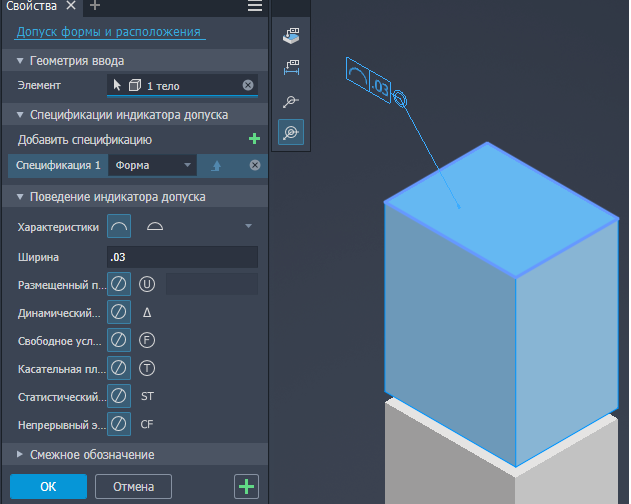Move Спецификация 1 up with arrow
The height and width of the screenshot is (504, 631).
click(217, 165)
